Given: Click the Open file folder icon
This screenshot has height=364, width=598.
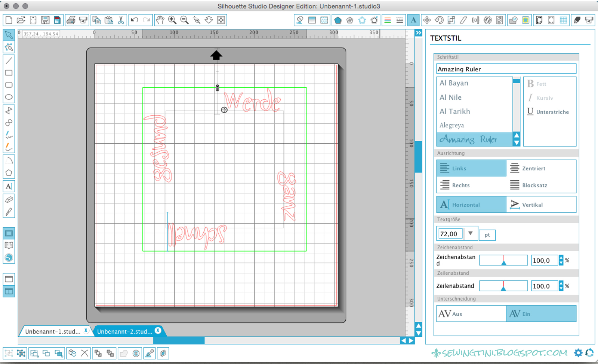Looking at the screenshot, I should 21,20.
